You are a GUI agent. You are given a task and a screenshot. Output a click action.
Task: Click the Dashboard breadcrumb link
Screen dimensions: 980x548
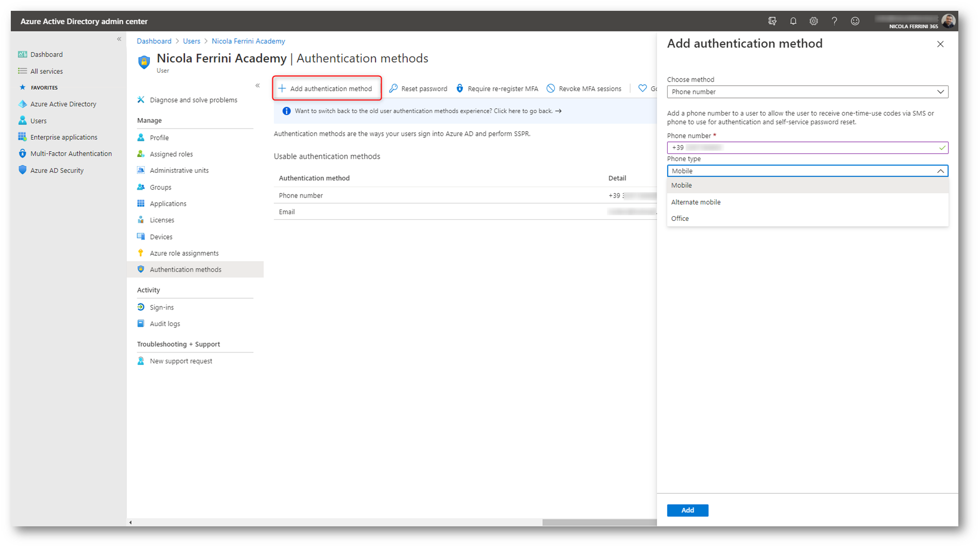154,41
